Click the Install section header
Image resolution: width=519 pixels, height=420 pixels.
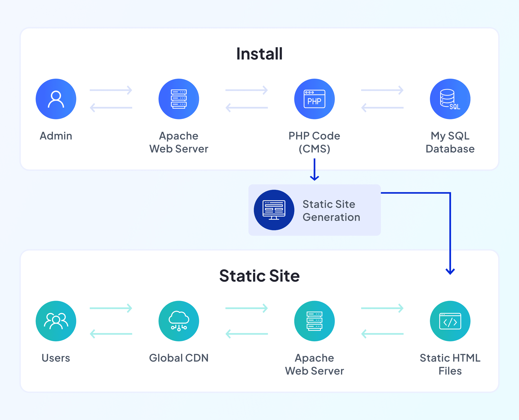tap(259, 53)
